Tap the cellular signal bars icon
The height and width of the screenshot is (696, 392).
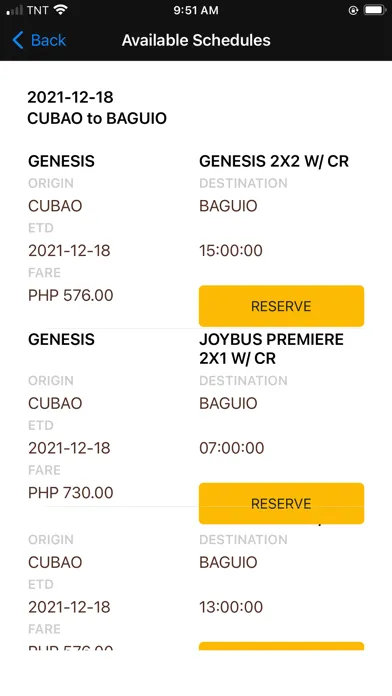(x=14, y=11)
